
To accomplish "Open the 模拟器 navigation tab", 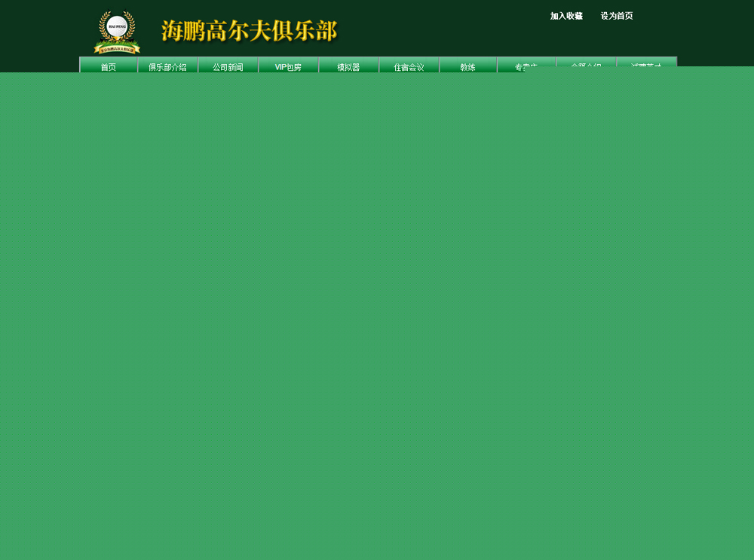I will [x=348, y=65].
